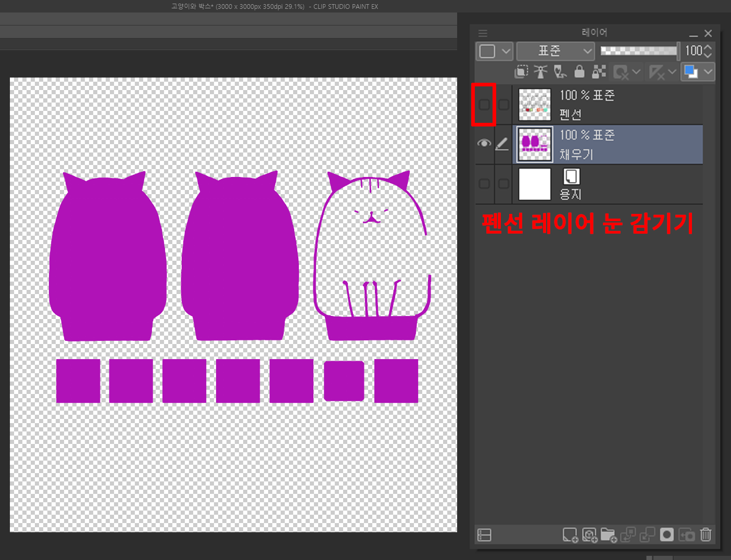The width and height of the screenshot is (731, 560).
Task: Open the layer panel hamburger menu
Action: pyautogui.click(x=483, y=33)
